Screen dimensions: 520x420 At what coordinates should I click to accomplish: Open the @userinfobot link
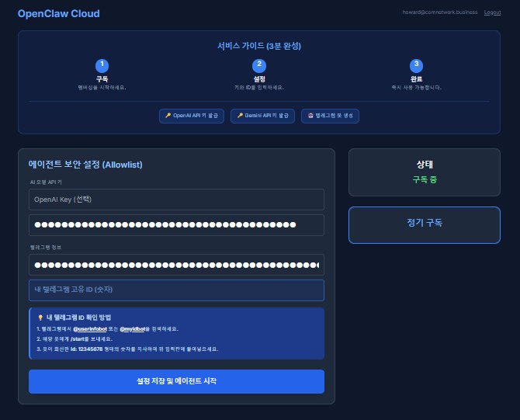coord(90,329)
